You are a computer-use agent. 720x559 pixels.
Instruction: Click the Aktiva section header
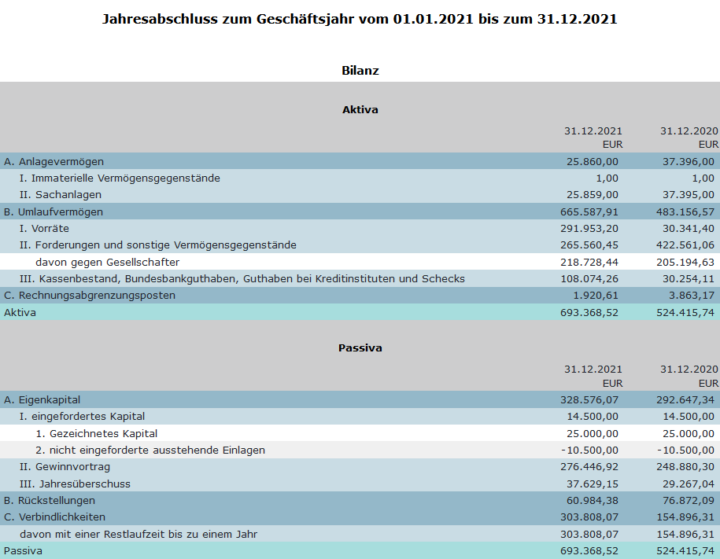tap(360, 109)
